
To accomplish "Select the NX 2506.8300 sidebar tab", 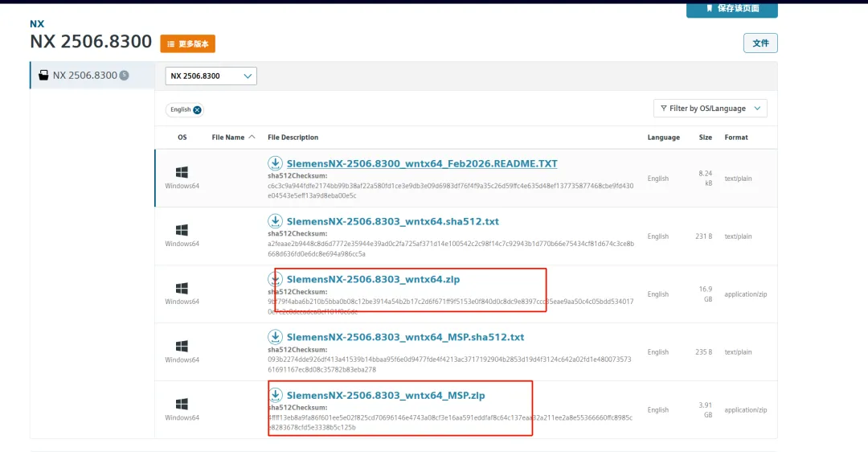I will point(92,76).
